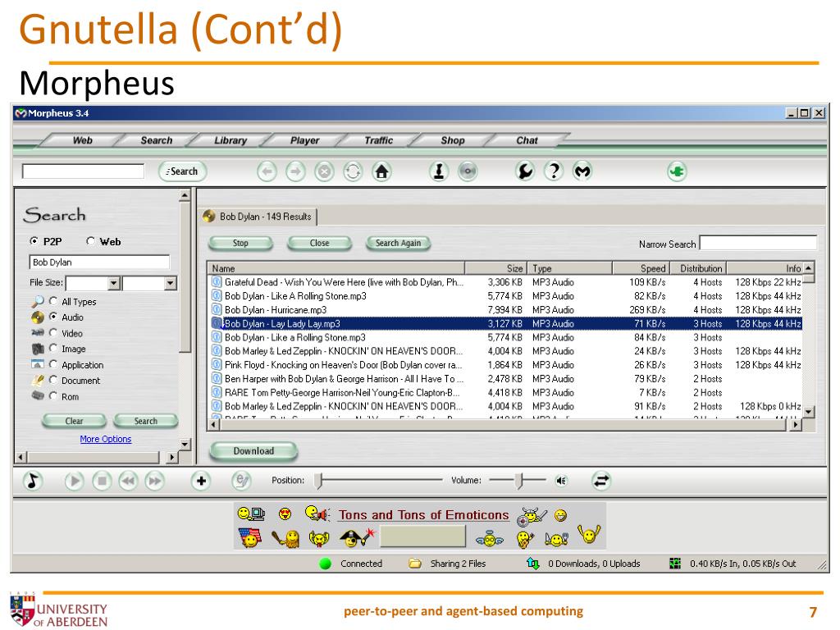Sort results by Type column header

click(x=570, y=268)
